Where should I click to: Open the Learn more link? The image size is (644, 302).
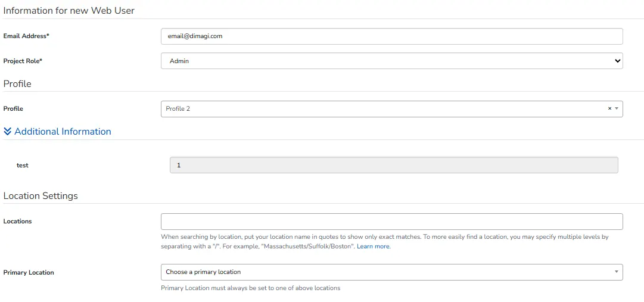374,247
